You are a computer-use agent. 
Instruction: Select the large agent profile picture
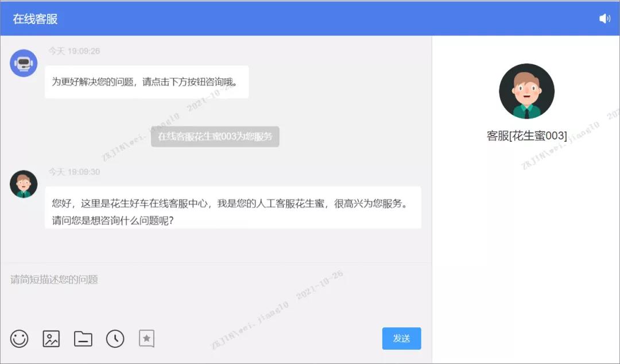pos(526,91)
